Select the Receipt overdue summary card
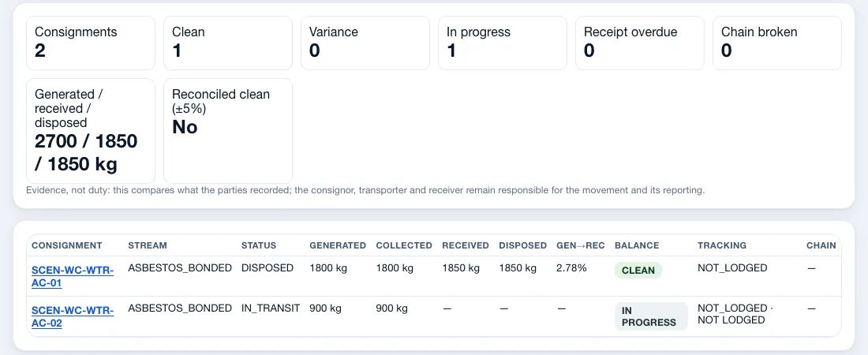The image size is (868, 355). click(x=640, y=43)
